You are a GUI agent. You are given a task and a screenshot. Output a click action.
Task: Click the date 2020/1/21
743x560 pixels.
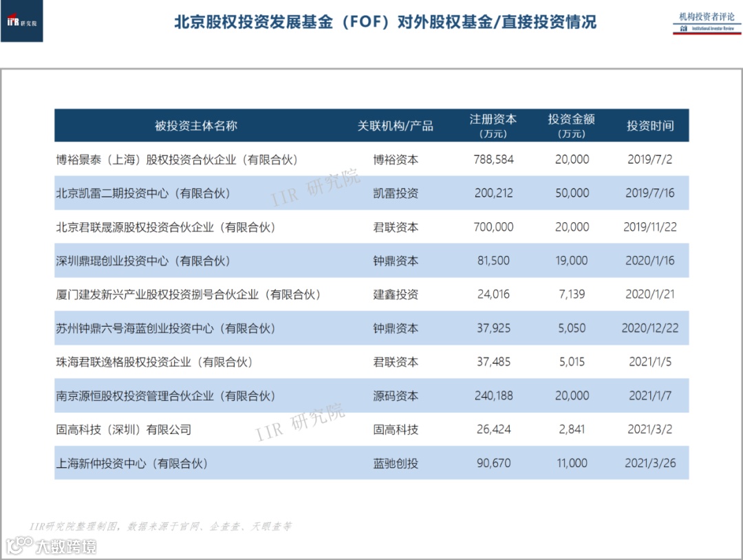click(x=650, y=294)
